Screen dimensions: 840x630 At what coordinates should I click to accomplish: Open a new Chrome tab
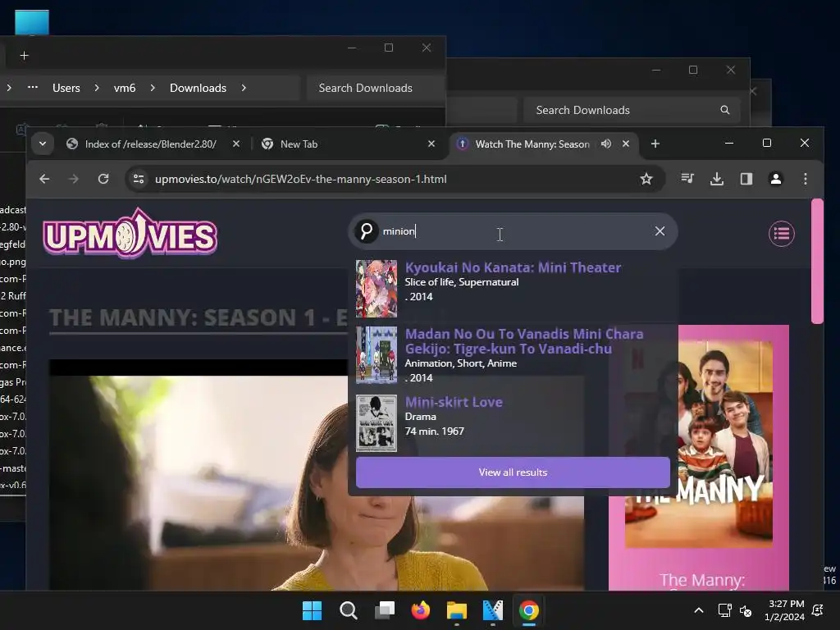tap(655, 144)
